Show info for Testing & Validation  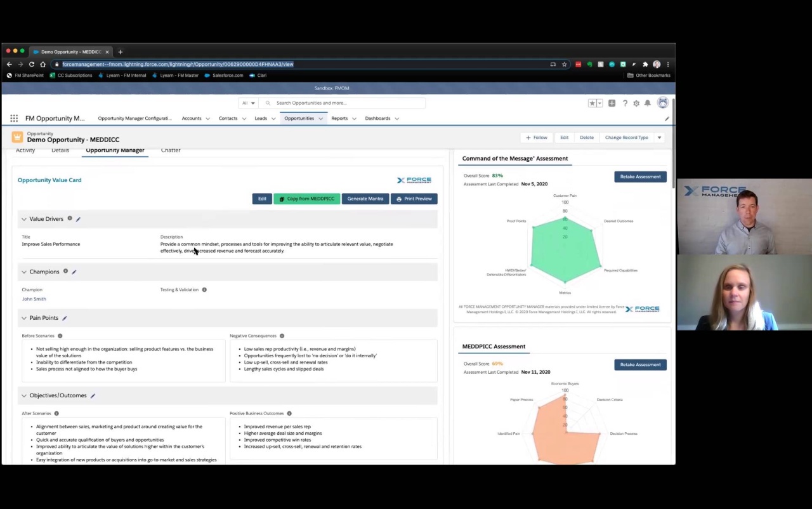tap(204, 289)
